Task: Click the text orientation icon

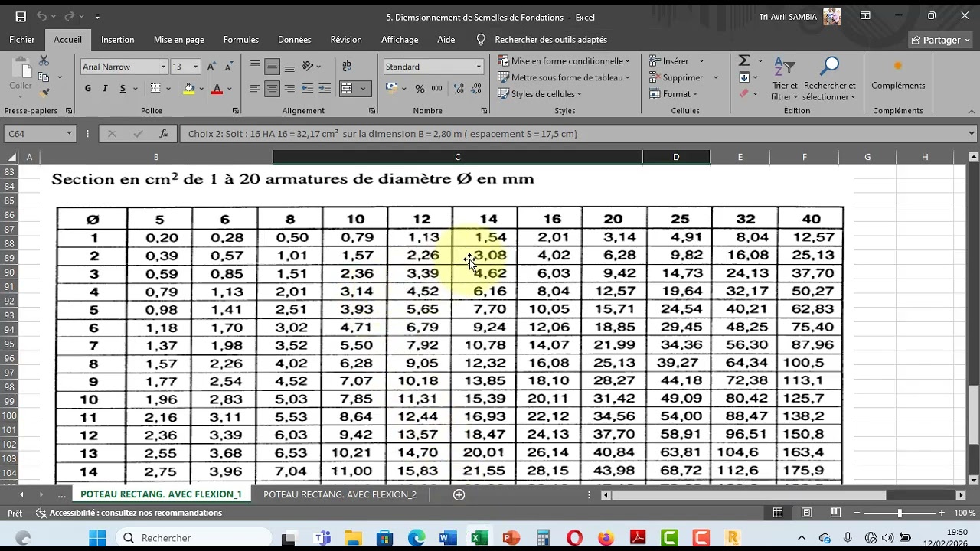Action: (308, 67)
